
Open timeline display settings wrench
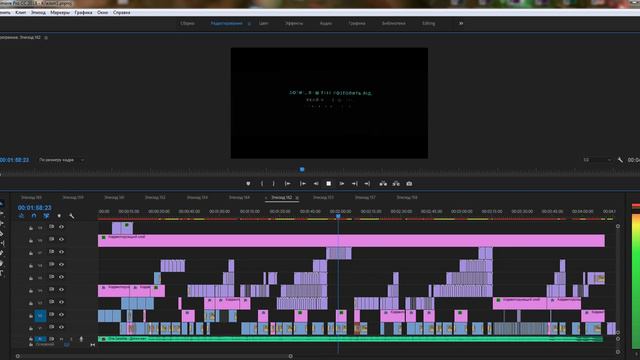(71, 216)
